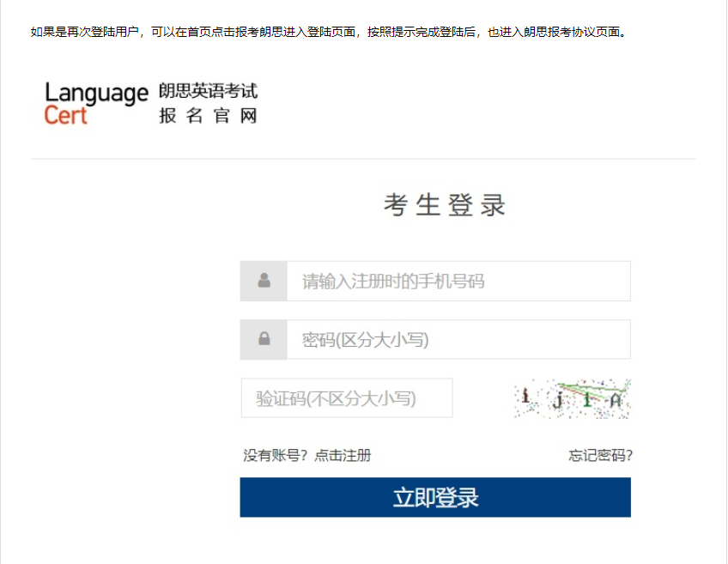Image resolution: width=728 pixels, height=564 pixels.
Task: Open the 点击注册 registration link
Action: tap(343, 455)
